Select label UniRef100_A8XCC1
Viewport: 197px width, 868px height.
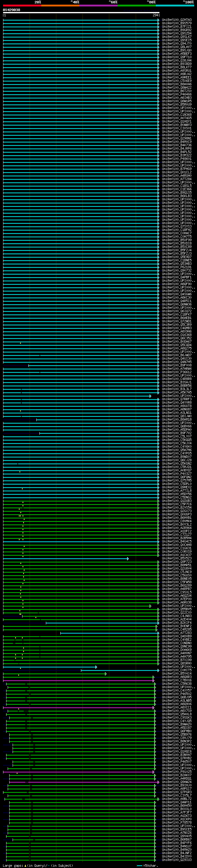pyautogui.click(x=177, y=708)
